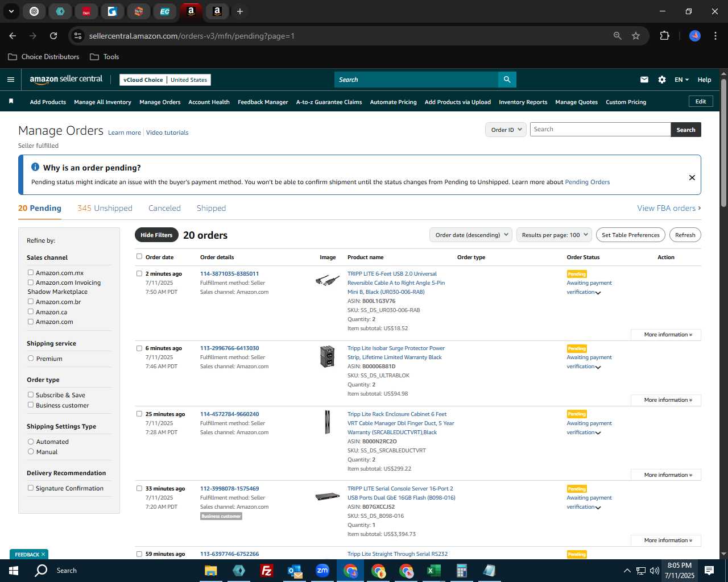Expand More information for order 112-3998078-1575469
The width and height of the screenshot is (728, 582).
[x=666, y=541]
